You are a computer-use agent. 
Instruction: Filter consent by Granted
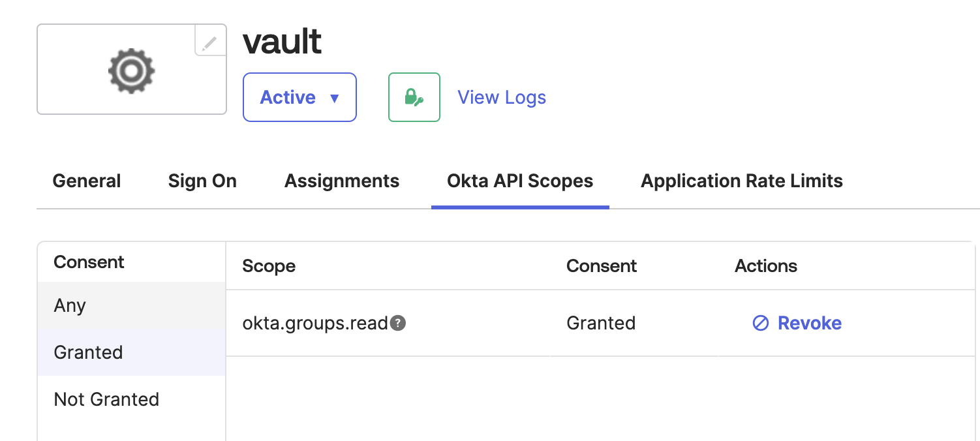click(x=132, y=352)
